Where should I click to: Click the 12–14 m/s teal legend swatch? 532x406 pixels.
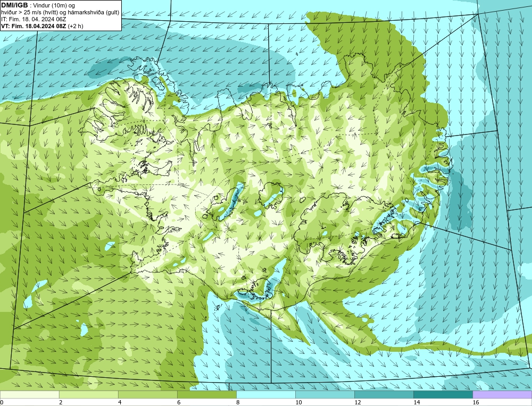pos(384,394)
